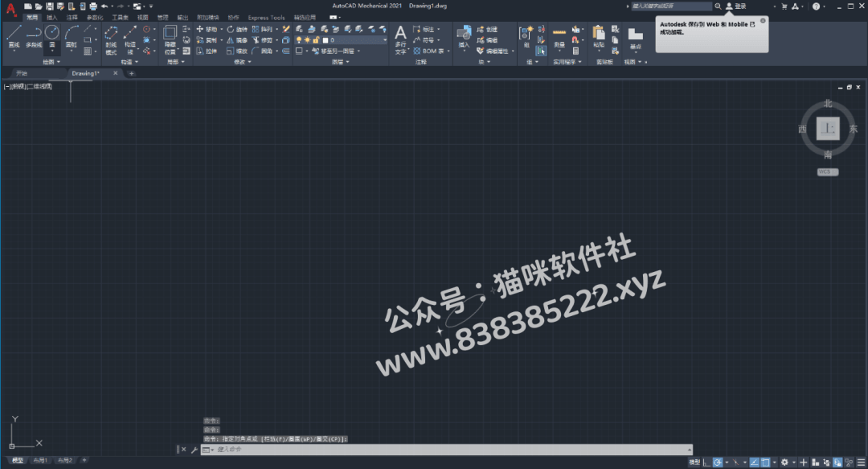Click the WCS label under the ViewCube
Viewport: 868px width, 469px height.
[828, 172]
